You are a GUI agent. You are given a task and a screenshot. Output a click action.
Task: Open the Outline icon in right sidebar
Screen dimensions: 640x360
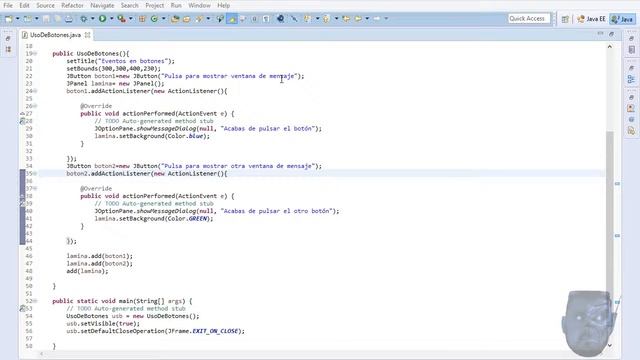pos(631,79)
